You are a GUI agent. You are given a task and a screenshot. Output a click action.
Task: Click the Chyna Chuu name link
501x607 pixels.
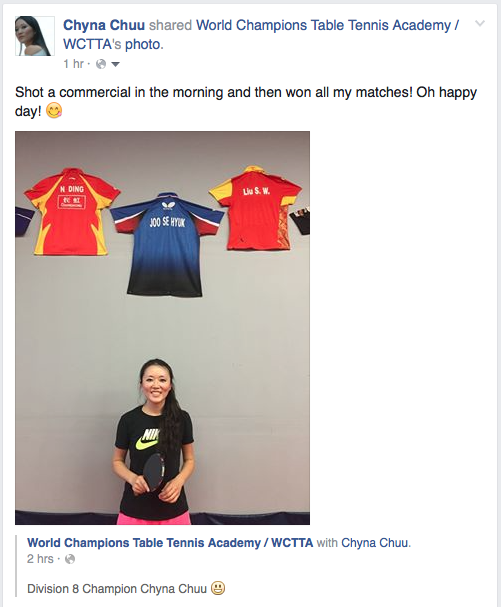[x=104, y=25]
